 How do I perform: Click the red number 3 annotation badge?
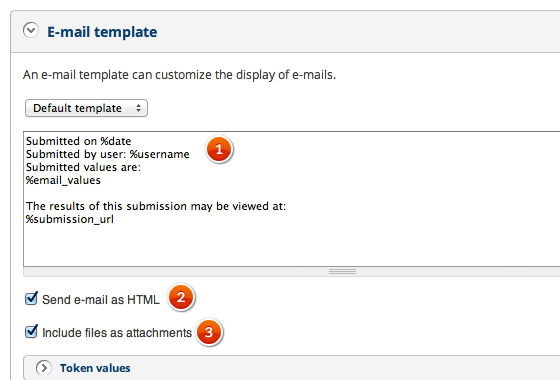[209, 332]
